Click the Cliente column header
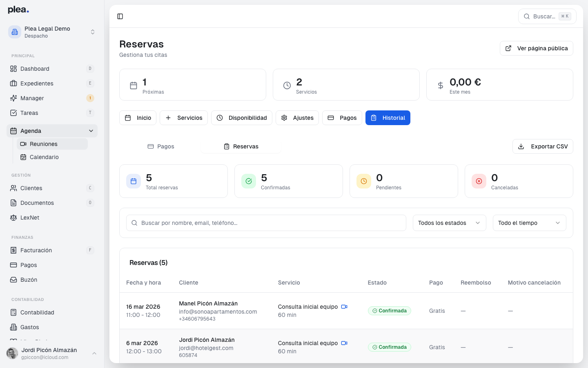The height and width of the screenshot is (368, 588). (x=188, y=283)
